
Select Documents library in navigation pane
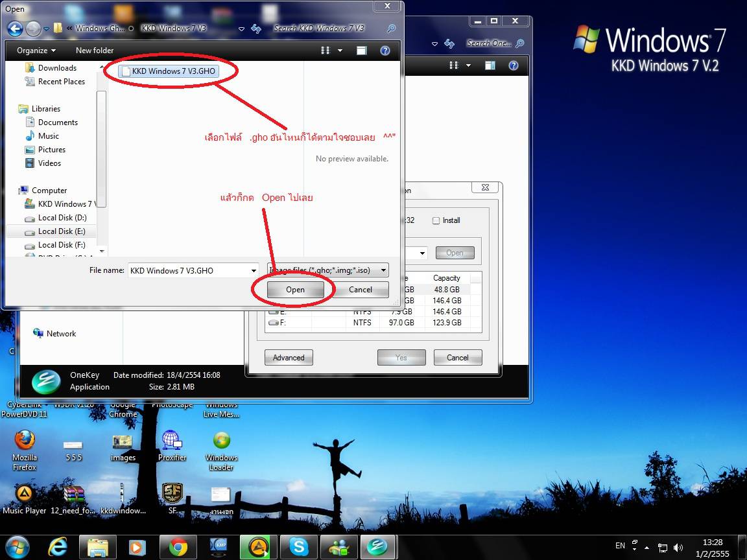58,122
